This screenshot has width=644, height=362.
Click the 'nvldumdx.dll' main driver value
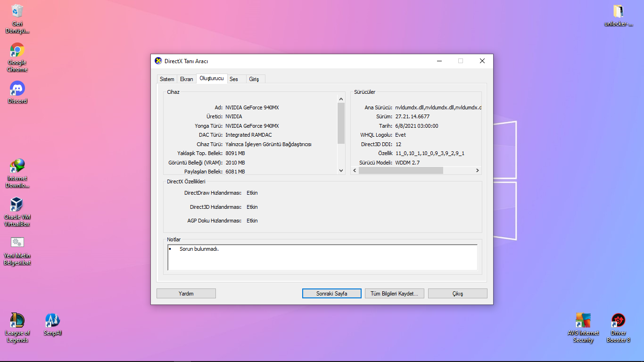click(x=438, y=107)
